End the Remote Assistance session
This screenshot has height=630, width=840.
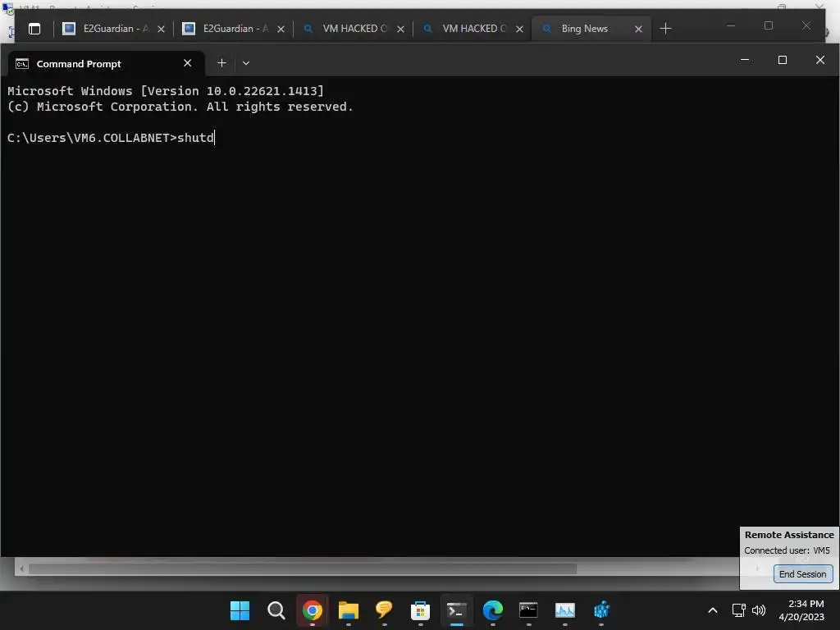pyautogui.click(x=802, y=573)
